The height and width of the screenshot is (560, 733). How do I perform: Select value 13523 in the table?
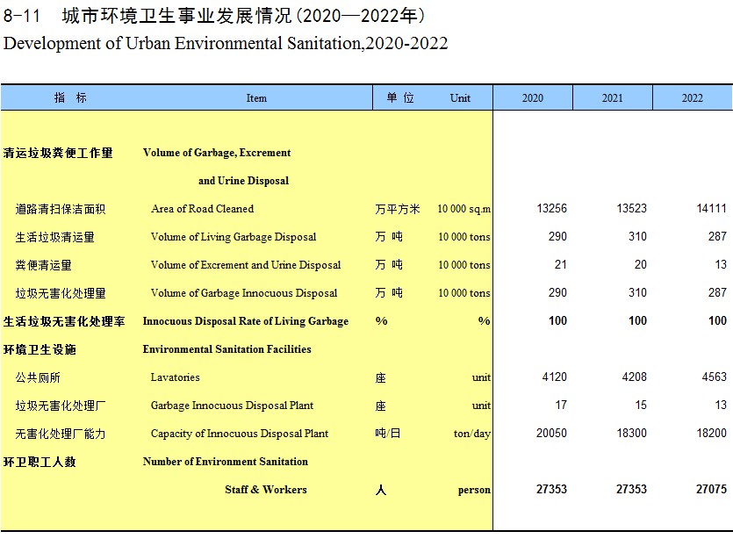(631, 209)
